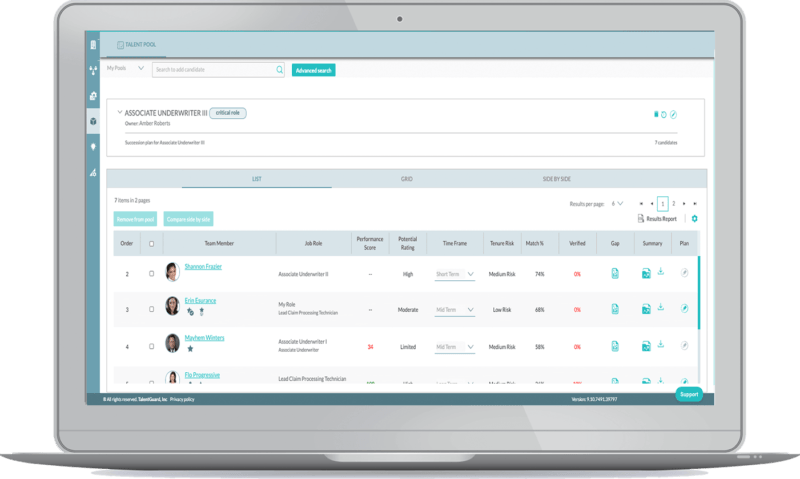Click the search magnifier icon

(x=280, y=70)
